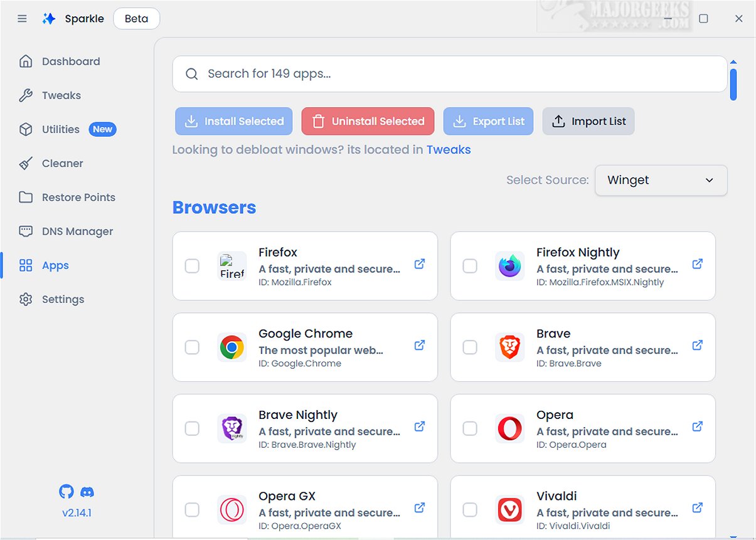The image size is (756, 540).
Task: Check the Brave checkbox
Action: [x=470, y=347]
